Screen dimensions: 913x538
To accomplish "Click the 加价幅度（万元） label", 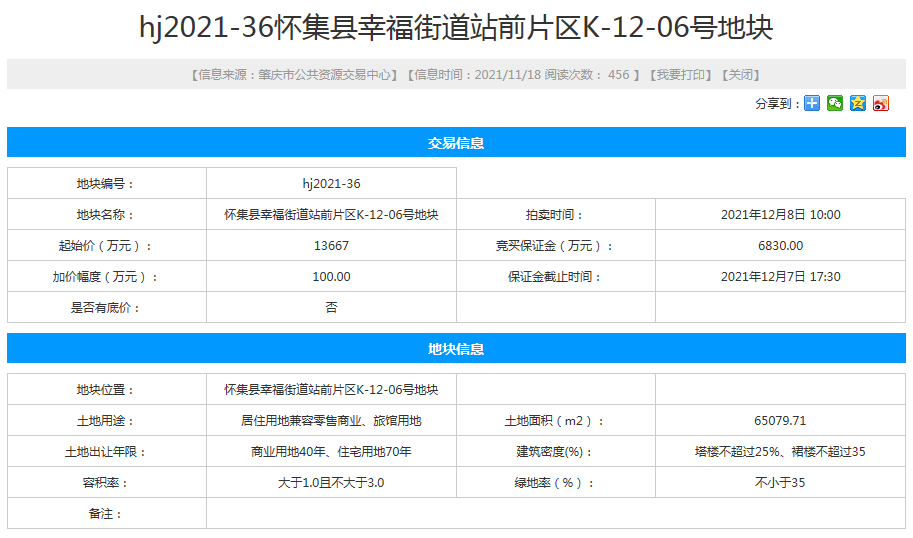I will (107, 277).
